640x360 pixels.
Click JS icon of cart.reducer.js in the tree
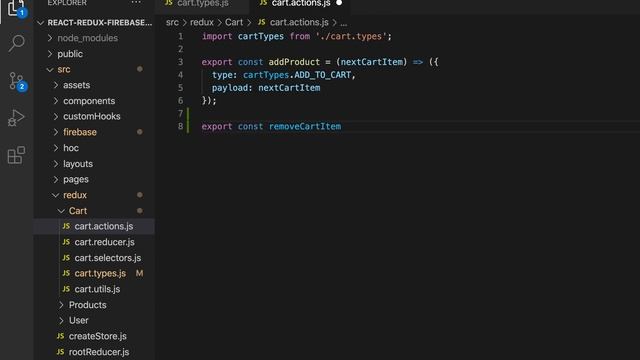(x=66, y=242)
